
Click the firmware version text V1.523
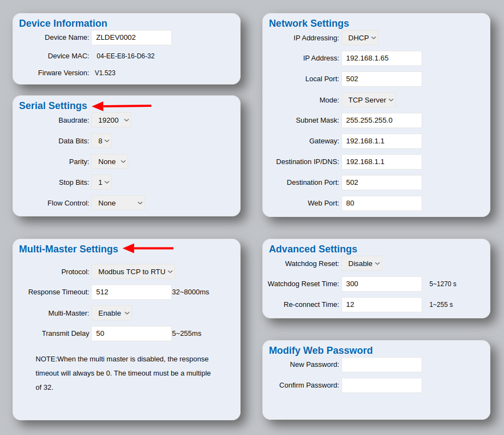tap(105, 73)
